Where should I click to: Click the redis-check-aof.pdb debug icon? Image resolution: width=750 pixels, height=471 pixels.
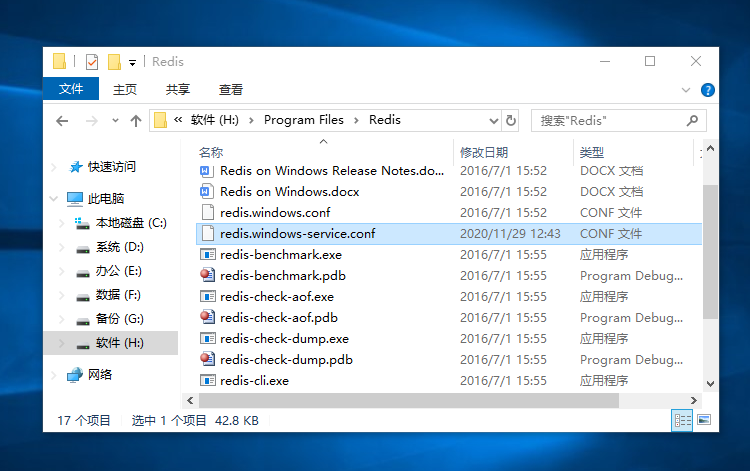pyautogui.click(x=207, y=318)
